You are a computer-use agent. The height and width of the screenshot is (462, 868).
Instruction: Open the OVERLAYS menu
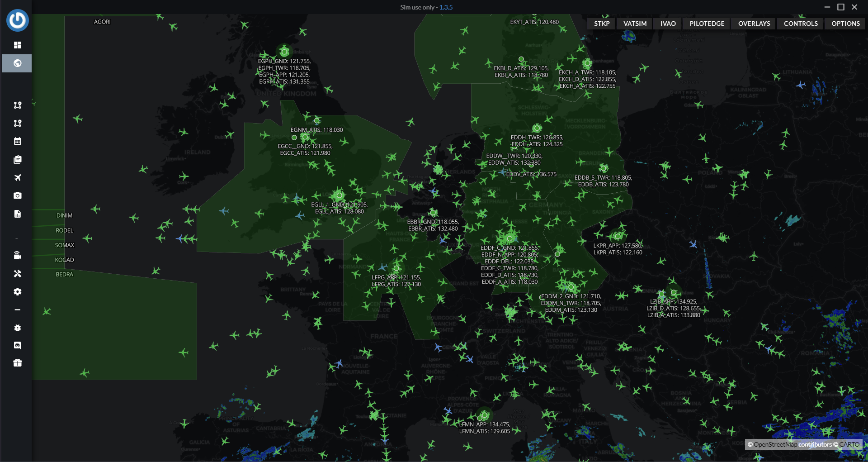pos(753,24)
